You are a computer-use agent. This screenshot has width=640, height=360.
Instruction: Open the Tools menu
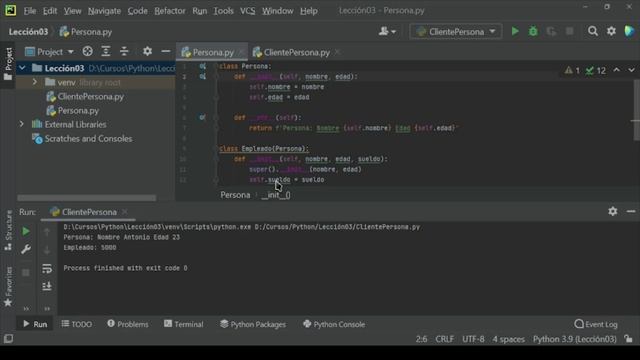click(223, 11)
